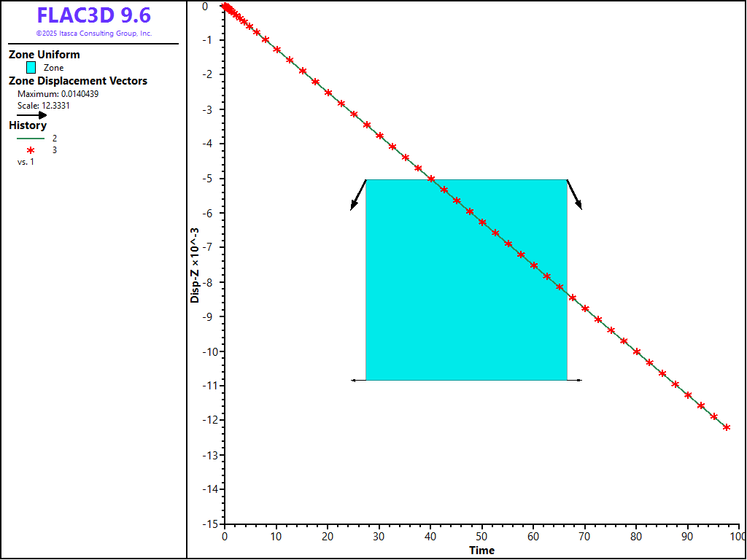Click the 'vs. 1' legend entry

pos(26,162)
